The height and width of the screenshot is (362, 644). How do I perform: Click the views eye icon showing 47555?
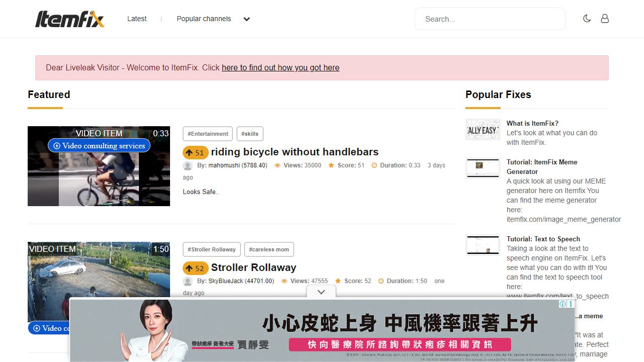pyautogui.click(x=284, y=281)
